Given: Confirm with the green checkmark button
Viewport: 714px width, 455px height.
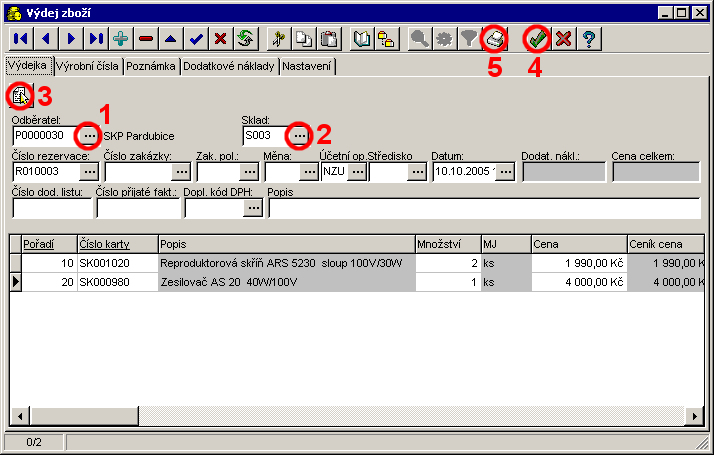Looking at the screenshot, I should pyautogui.click(x=538, y=39).
